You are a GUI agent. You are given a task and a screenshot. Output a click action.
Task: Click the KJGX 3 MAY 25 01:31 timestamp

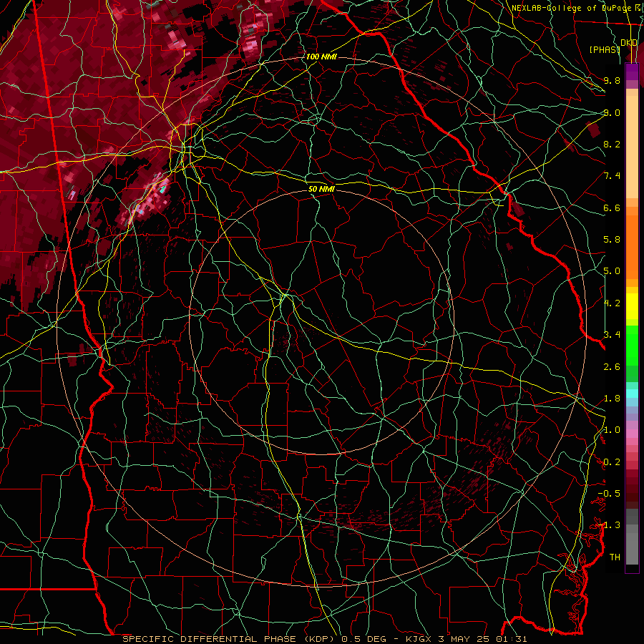tap(466, 639)
